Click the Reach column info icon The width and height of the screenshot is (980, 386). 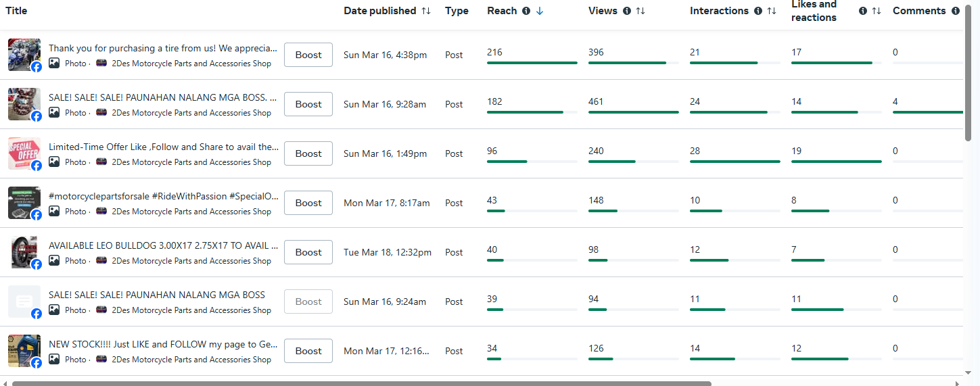[x=526, y=11]
